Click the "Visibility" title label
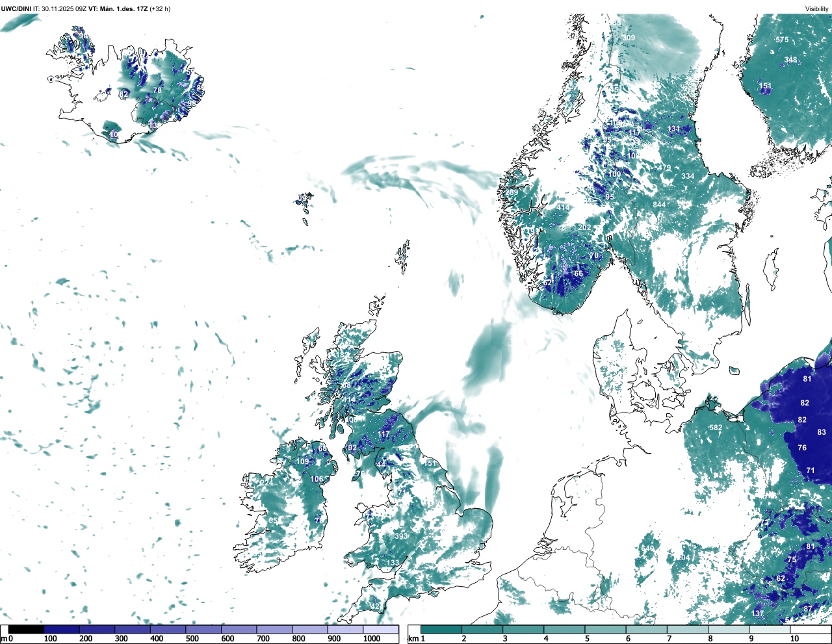832x644 pixels. tap(817, 8)
